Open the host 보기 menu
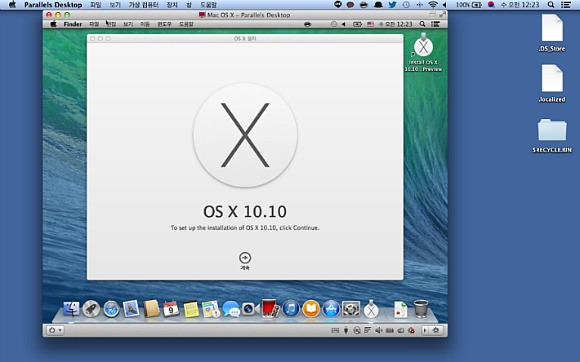 click(x=115, y=5)
